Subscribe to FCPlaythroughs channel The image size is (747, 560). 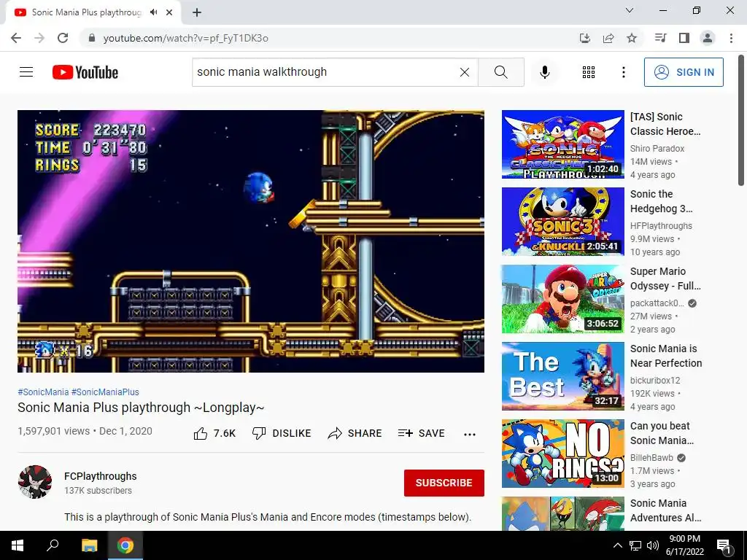(x=444, y=483)
